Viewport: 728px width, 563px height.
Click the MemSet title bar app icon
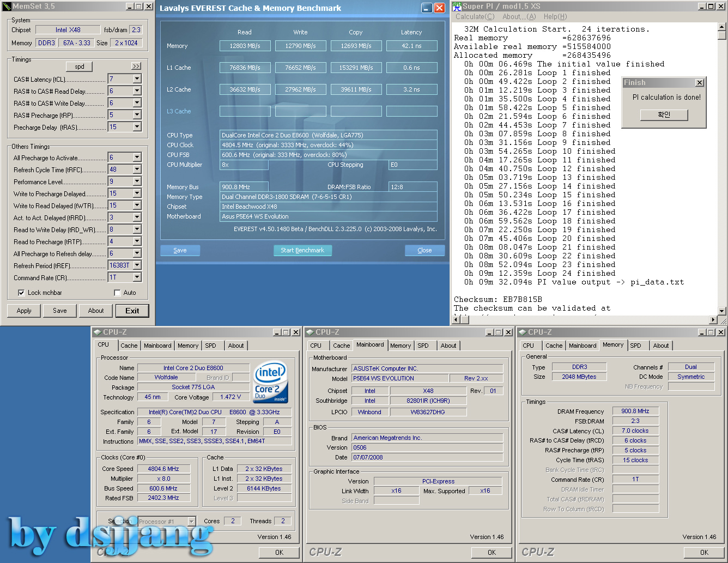(7, 7)
